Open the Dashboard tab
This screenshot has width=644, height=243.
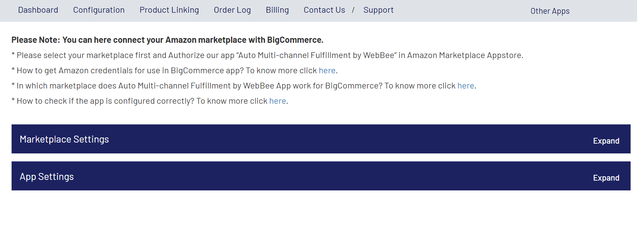pyautogui.click(x=38, y=10)
